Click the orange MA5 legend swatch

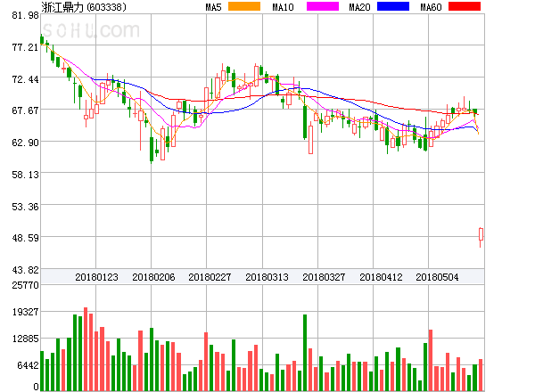click(x=244, y=6)
